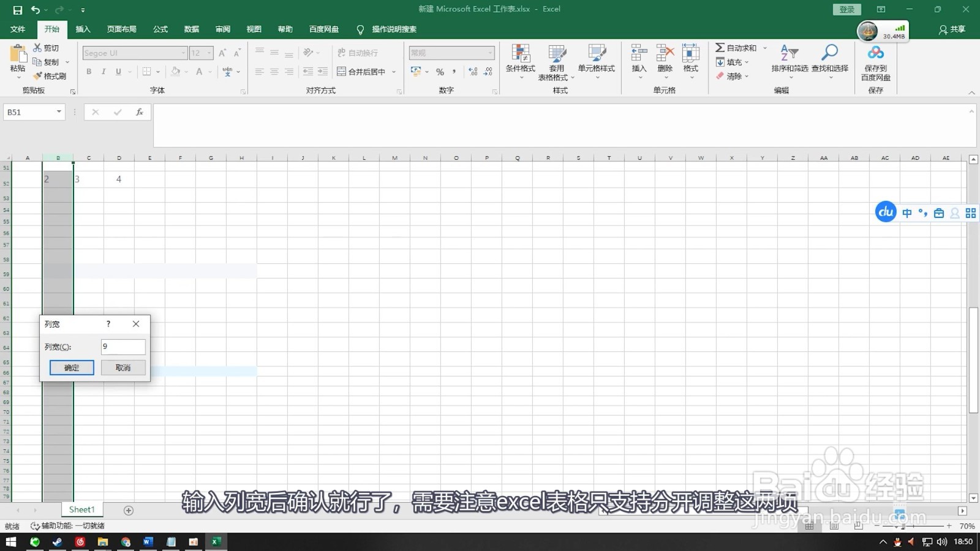980x551 pixels.
Task: Increase font size with the larger A icon
Action: click(222, 53)
